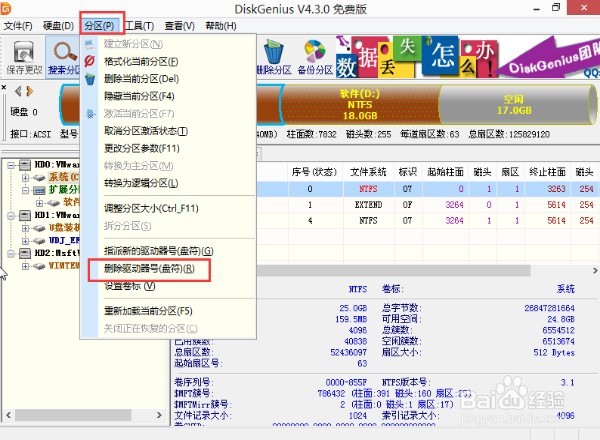This screenshot has width=600, height=440.
Task: Choose 重新加载当前分区(F5) menu entry
Action: pos(148,311)
